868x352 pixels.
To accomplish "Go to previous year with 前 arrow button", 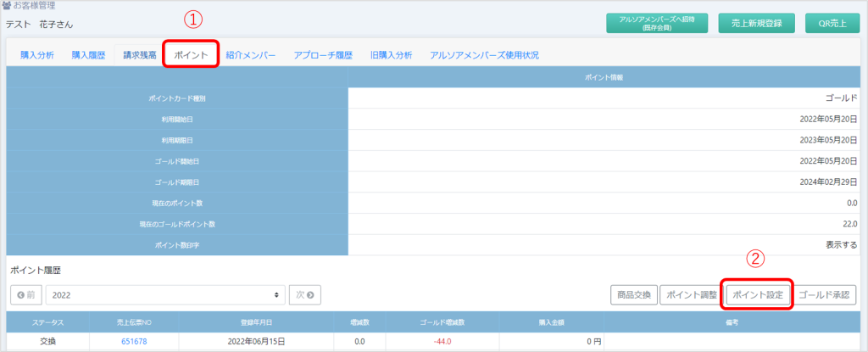I will (x=26, y=295).
